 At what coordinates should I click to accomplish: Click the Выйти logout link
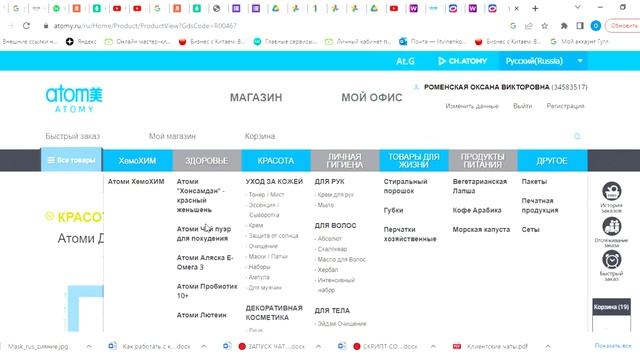[522, 106]
